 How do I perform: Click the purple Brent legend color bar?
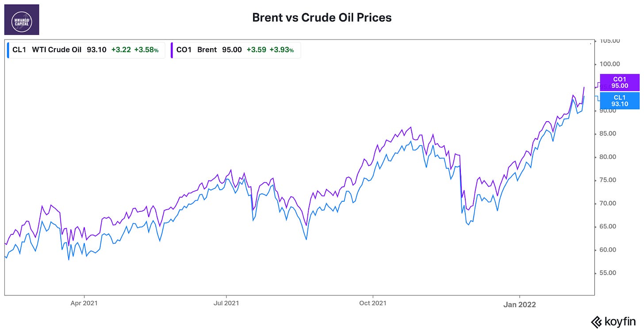point(172,50)
